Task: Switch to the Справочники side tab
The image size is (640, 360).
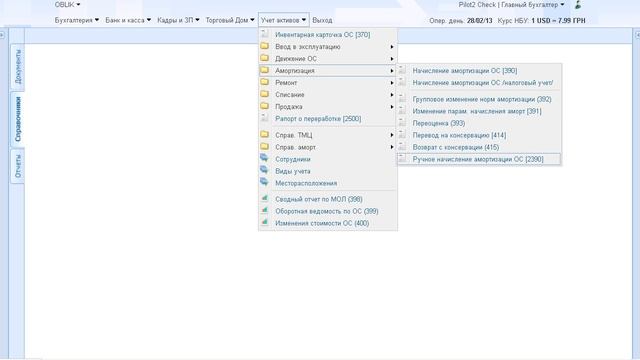Action: tap(18, 119)
